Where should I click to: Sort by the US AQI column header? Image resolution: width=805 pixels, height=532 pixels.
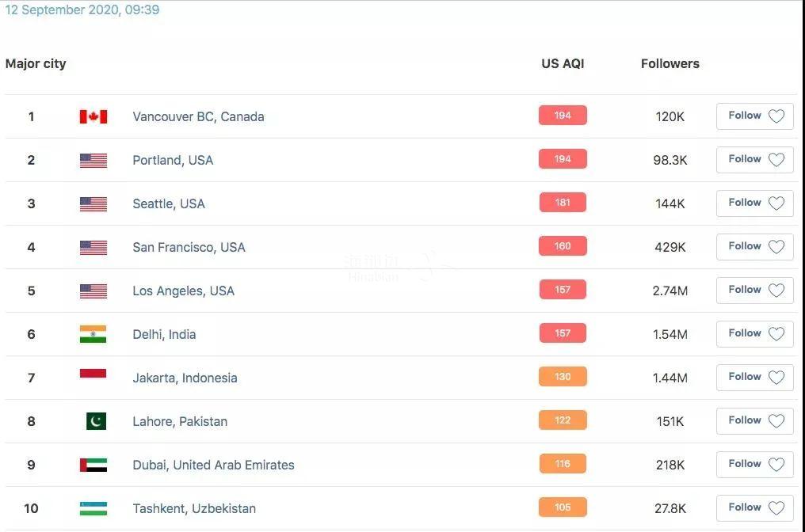pyautogui.click(x=563, y=63)
